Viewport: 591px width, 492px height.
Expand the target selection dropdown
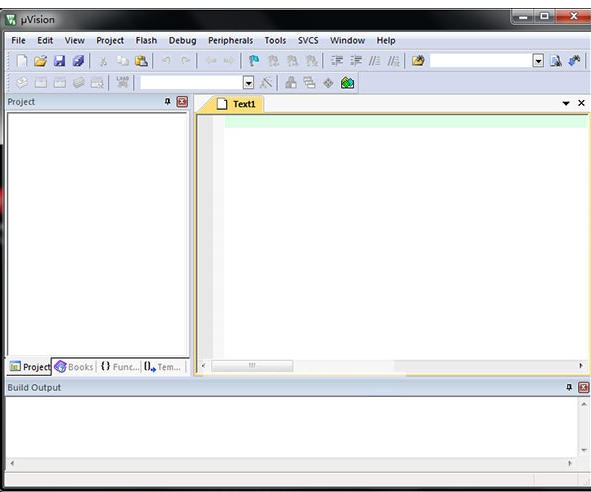point(248,83)
